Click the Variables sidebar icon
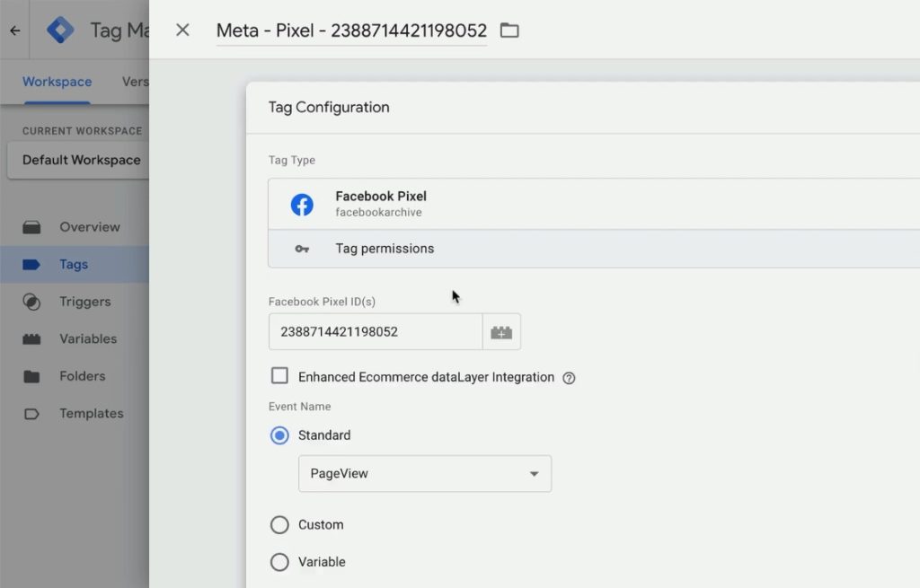 tap(31, 338)
